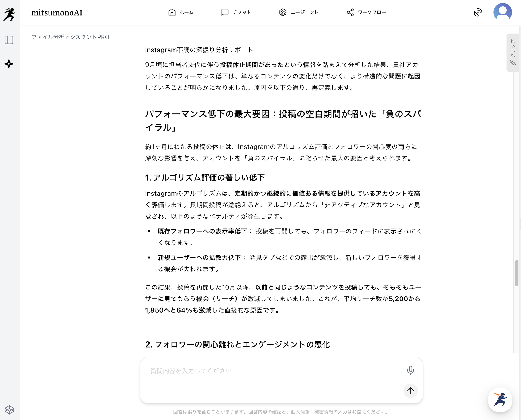This screenshot has width=521, height=420.
Task: Click the ファイル分析アシスタントPRO title
Action: click(70, 37)
